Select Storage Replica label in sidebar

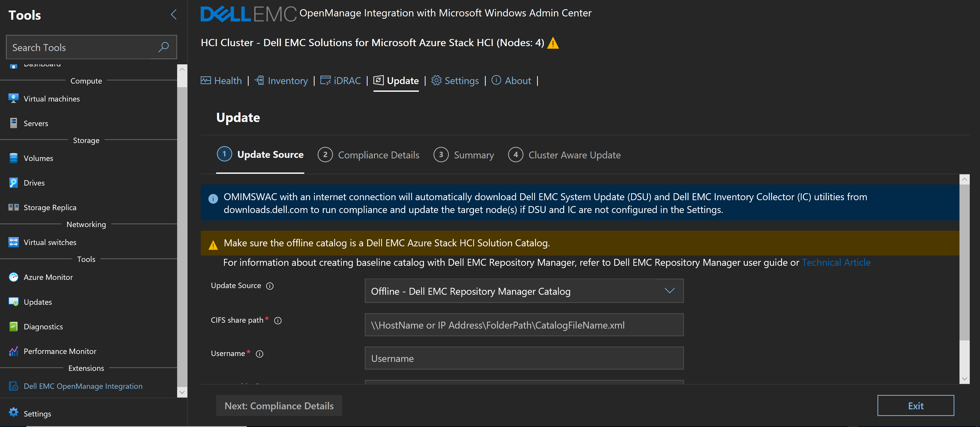coord(50,208)
